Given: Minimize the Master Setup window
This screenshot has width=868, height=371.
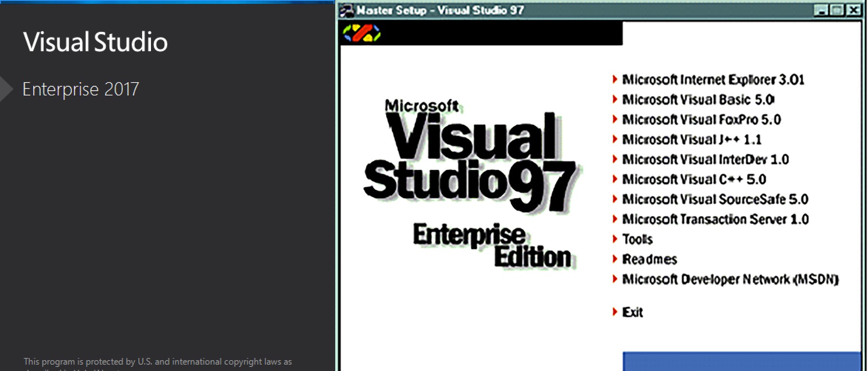Looking at the screenshot, I should tap(821, 10).
